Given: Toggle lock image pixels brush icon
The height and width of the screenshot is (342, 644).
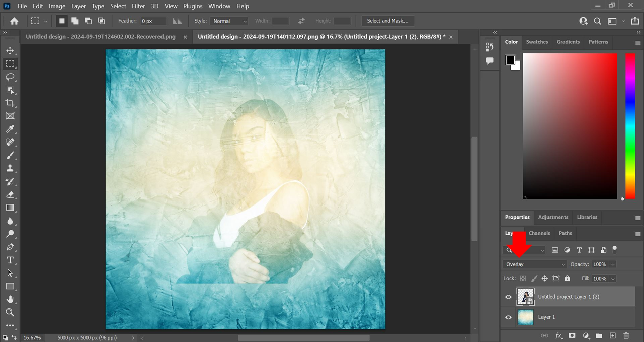Looking at the screenshot, I should (534, 278).
